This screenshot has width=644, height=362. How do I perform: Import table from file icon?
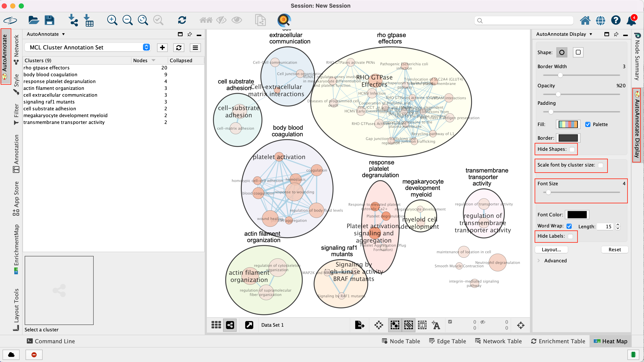pos(89,20)
